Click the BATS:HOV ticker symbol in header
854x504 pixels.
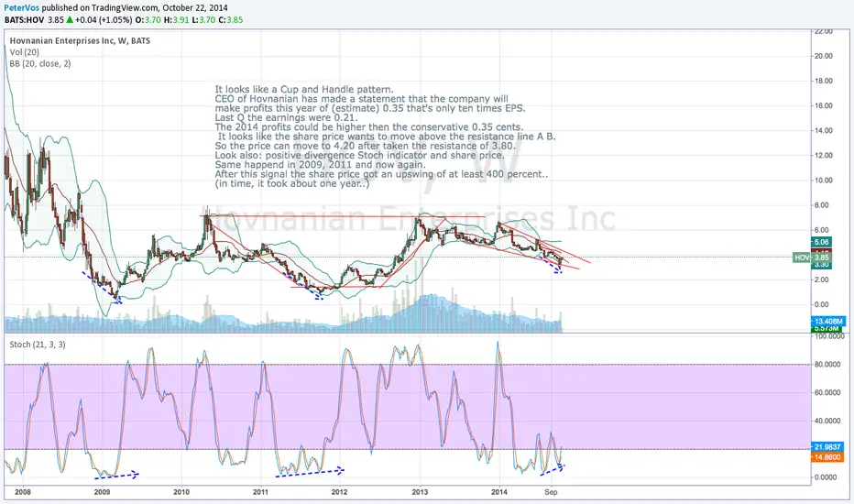tap(25, 19)
